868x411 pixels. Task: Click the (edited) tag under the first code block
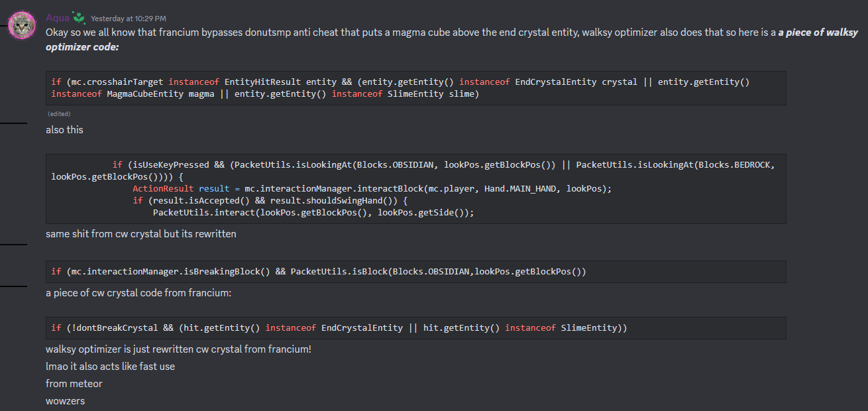(58, 113)
